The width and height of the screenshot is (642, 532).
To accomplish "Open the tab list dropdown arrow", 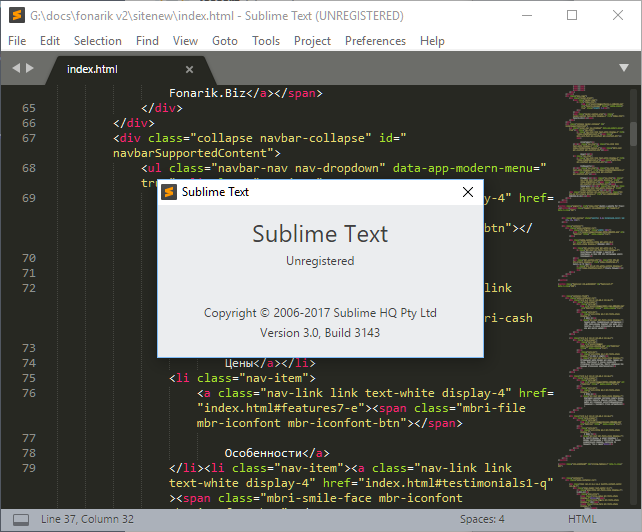I will [624, 68].
